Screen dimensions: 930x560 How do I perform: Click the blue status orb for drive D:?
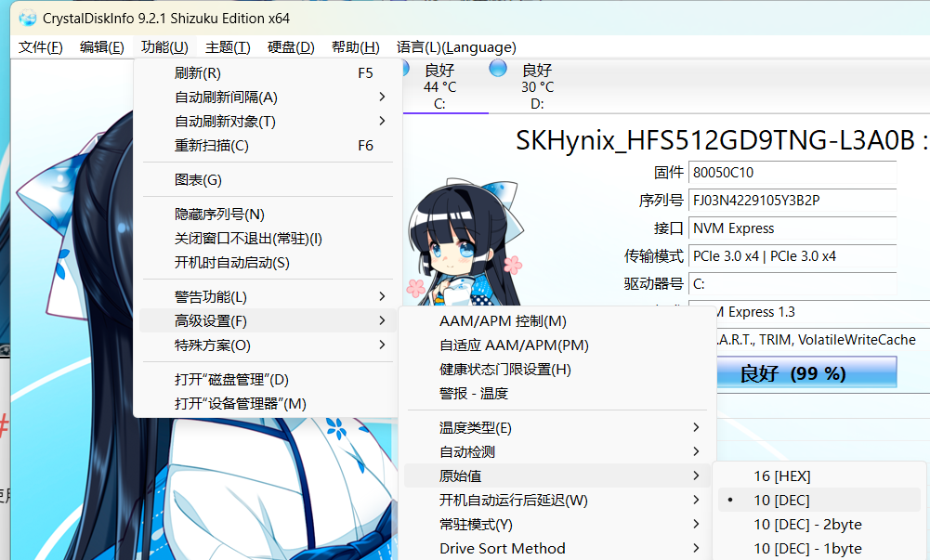pyautogui.click(x=498, y=68)
